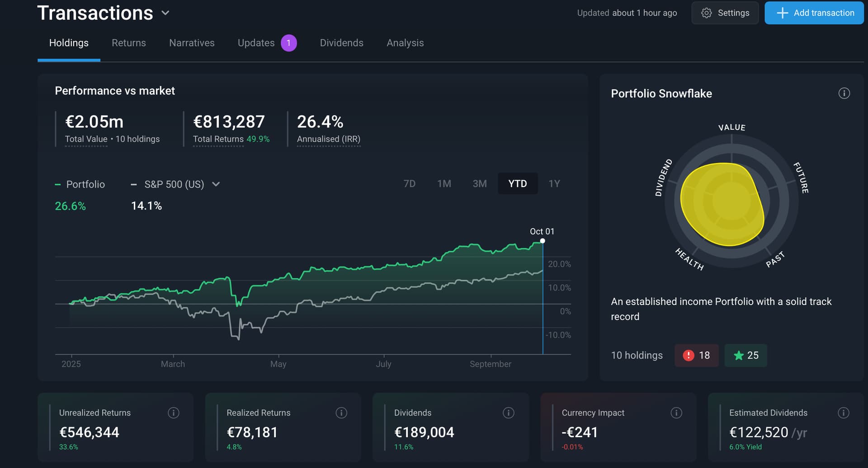
Task: Click the Dividends card info icon
Action: point(509,412)
